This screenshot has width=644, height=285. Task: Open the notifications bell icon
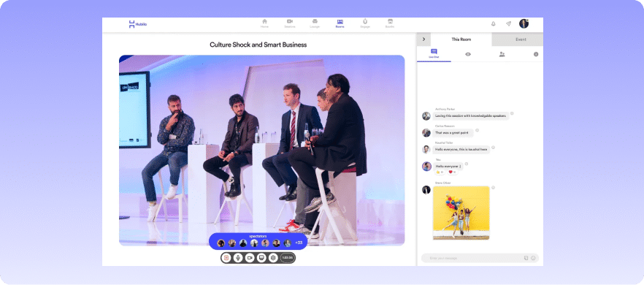pos(494,24)
